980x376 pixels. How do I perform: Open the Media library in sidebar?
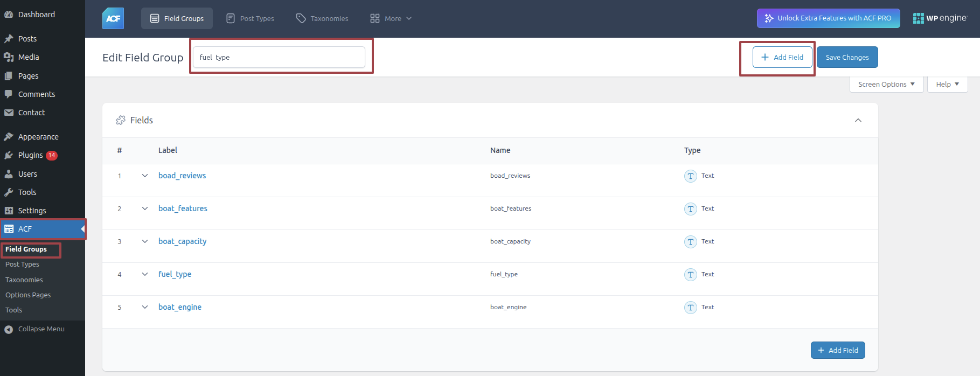point(29,57)
